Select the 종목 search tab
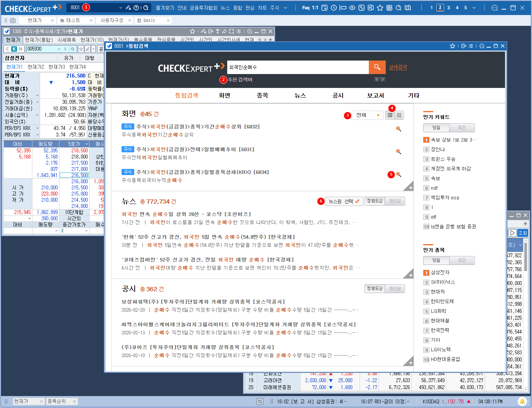Image resolution: width=532 pixels, height=408 pixels. (x=262, y=95)
